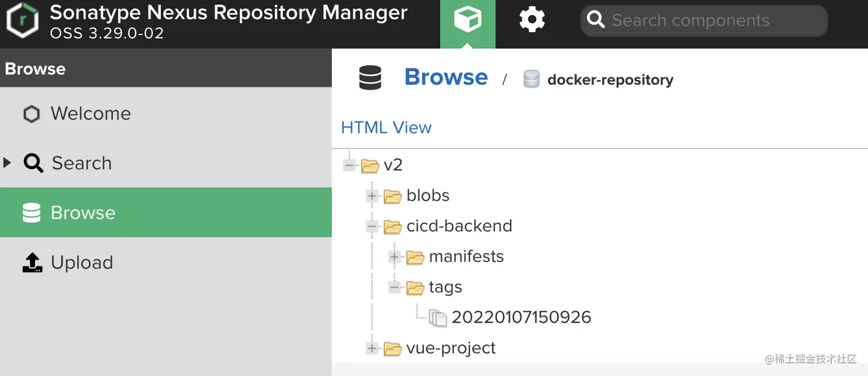Viewport: 868px width, 376px height.
Task: Click the tags folder icon
Action: [415, 288]
